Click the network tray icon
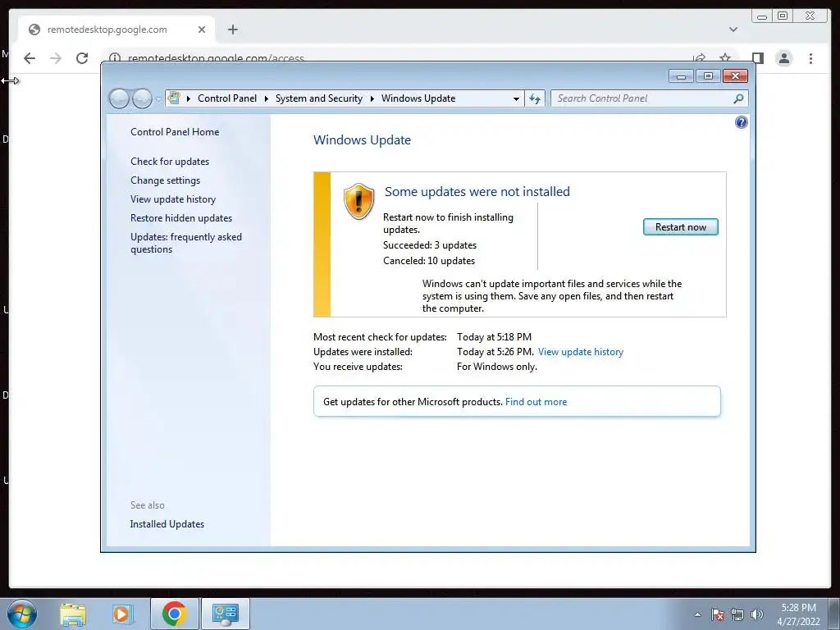The height and width of the screenshot is (630, 840). (x=737, y=614)
